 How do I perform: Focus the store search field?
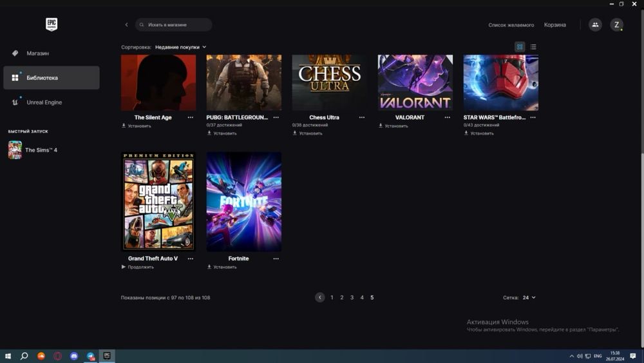(174, 25)
